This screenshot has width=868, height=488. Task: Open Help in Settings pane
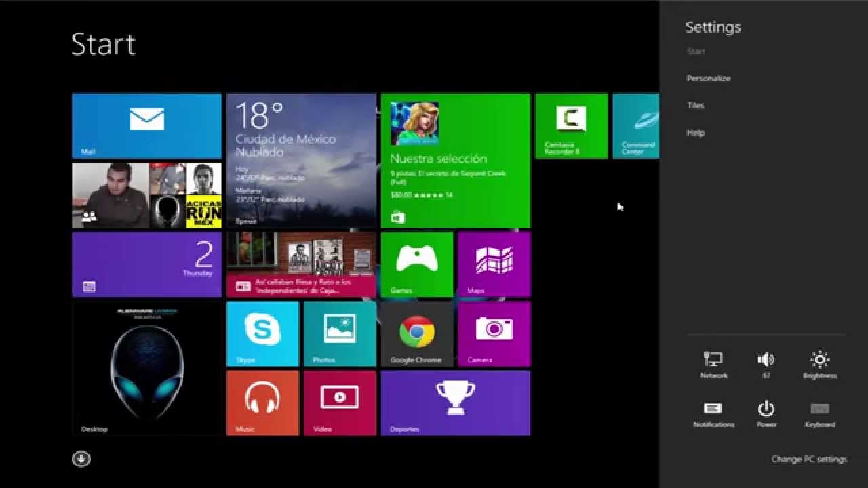(695, 133)
